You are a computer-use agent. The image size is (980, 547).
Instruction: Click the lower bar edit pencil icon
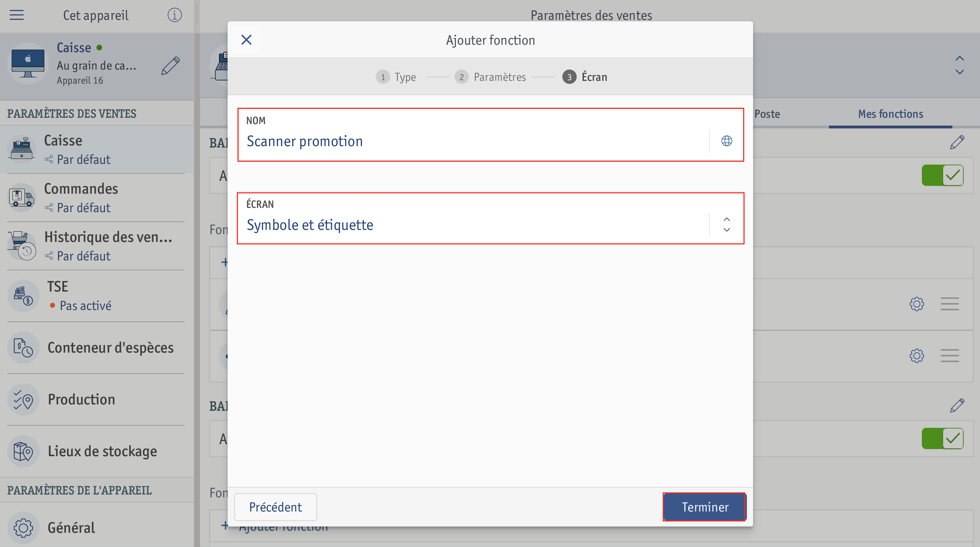pos(957,406)
